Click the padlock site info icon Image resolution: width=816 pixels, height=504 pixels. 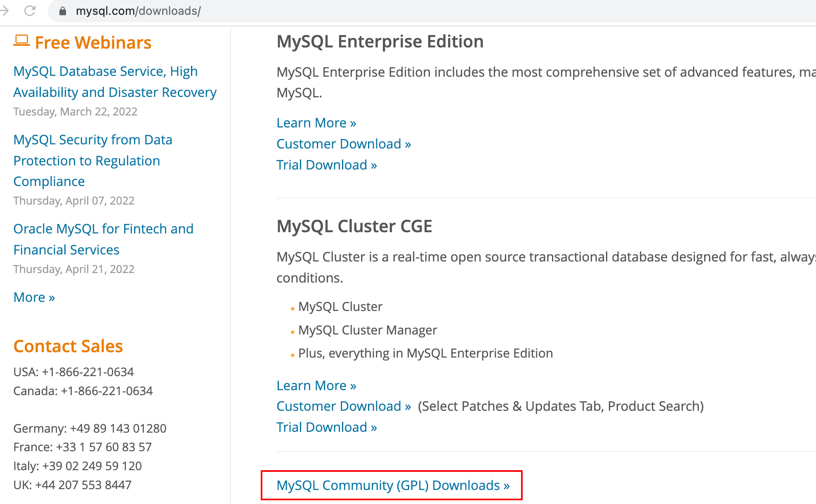coord(63,11)
